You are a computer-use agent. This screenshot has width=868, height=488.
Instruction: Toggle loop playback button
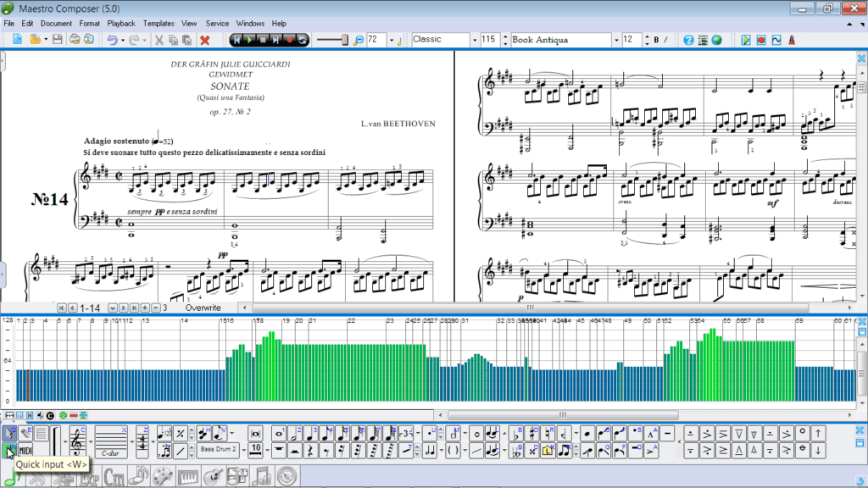click(303, 40)
